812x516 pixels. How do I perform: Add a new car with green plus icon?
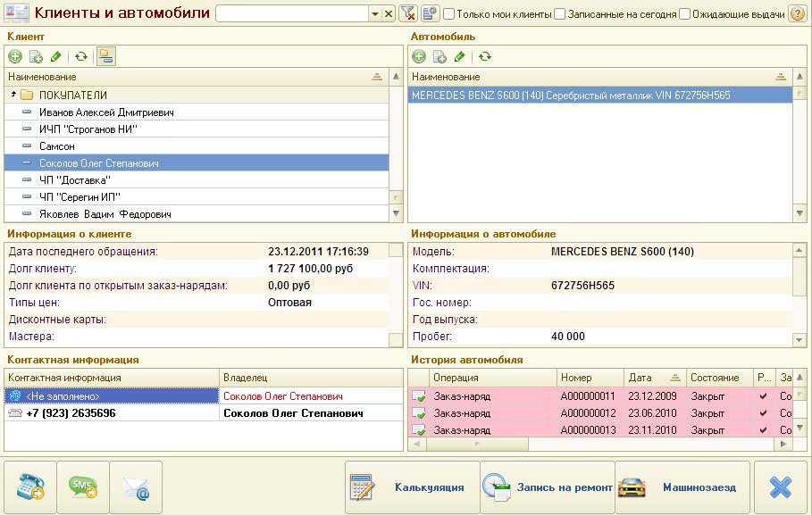[419, 56]
